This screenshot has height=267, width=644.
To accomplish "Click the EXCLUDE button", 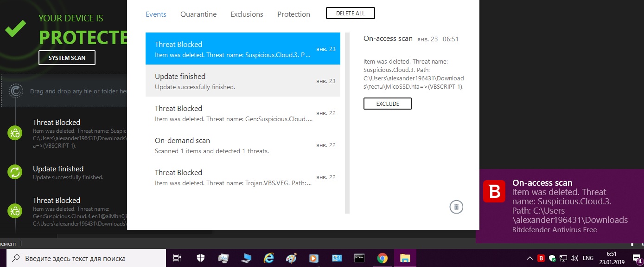I will pos(388,104).
